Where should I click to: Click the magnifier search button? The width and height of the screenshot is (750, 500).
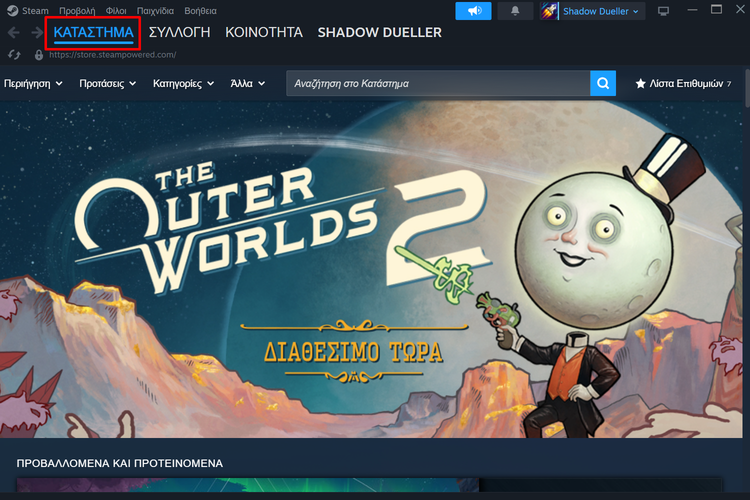(603, 83)
